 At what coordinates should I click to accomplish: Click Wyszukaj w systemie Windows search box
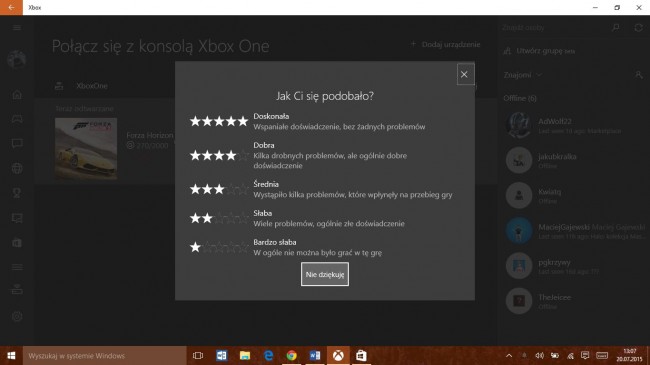(104, 356)
